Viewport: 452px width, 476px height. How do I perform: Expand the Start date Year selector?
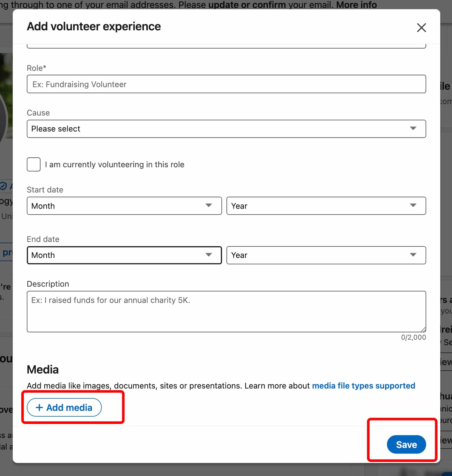pyautogui.click(x=326, y=206)
